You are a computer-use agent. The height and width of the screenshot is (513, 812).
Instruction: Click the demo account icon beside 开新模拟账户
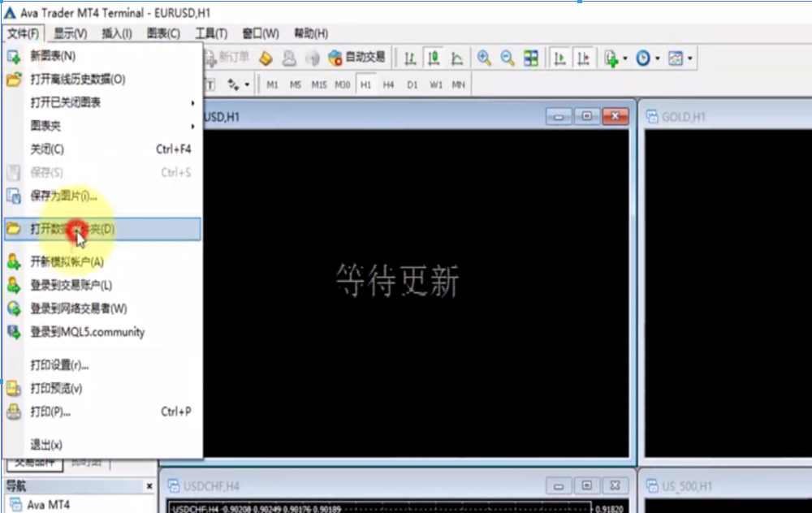click(x=14, y=262)
